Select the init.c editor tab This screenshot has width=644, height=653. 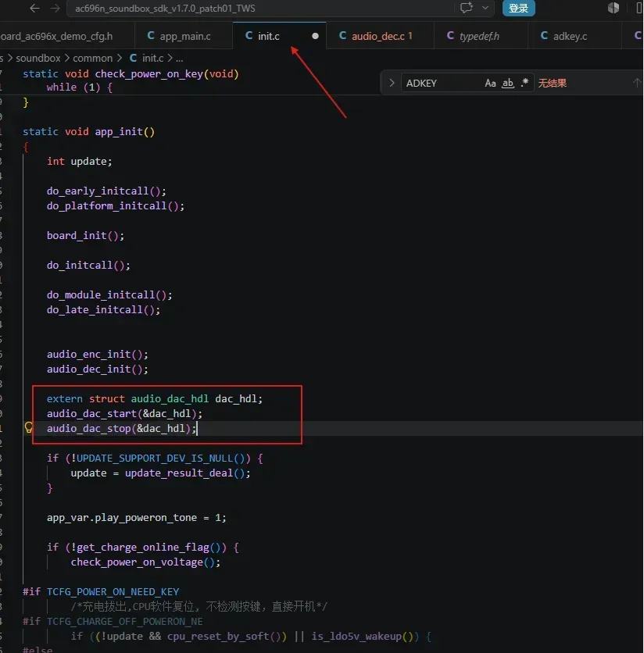click(279, 36)
